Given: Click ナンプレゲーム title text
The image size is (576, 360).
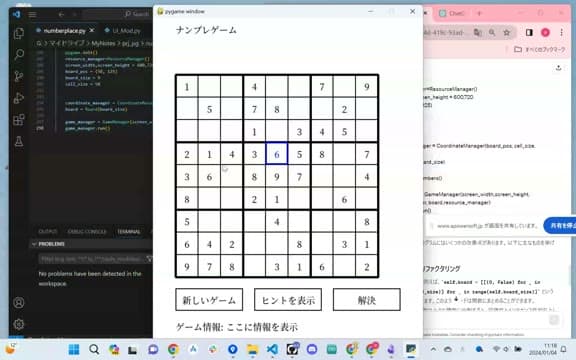Looking at the screenshot, I should click(x=206, y=30).
